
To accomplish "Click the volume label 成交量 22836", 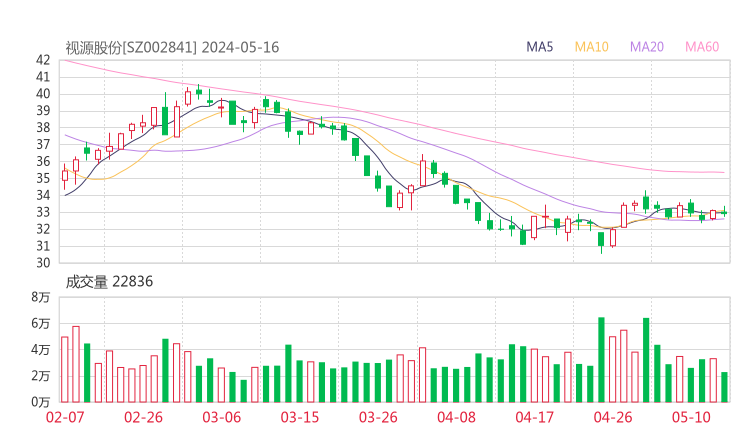I will point(109,282).
